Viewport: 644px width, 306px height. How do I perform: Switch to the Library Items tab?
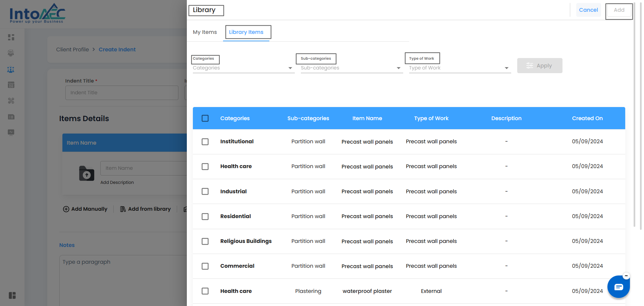click(246, 32)
